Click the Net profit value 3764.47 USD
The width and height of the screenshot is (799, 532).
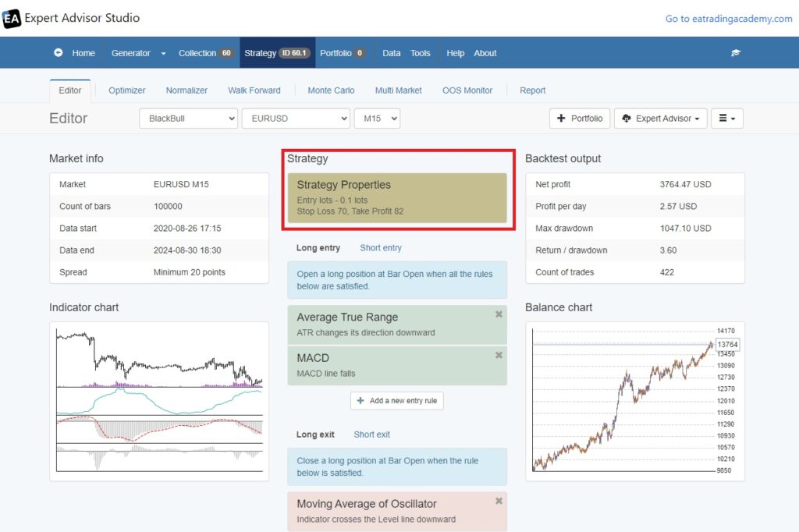(685, 184)
